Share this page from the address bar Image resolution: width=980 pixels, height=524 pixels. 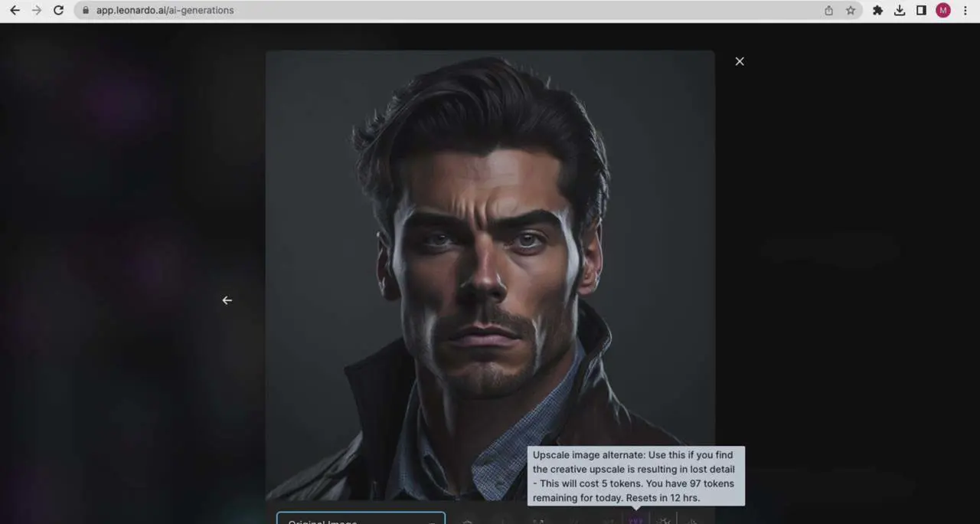(828, 11)
